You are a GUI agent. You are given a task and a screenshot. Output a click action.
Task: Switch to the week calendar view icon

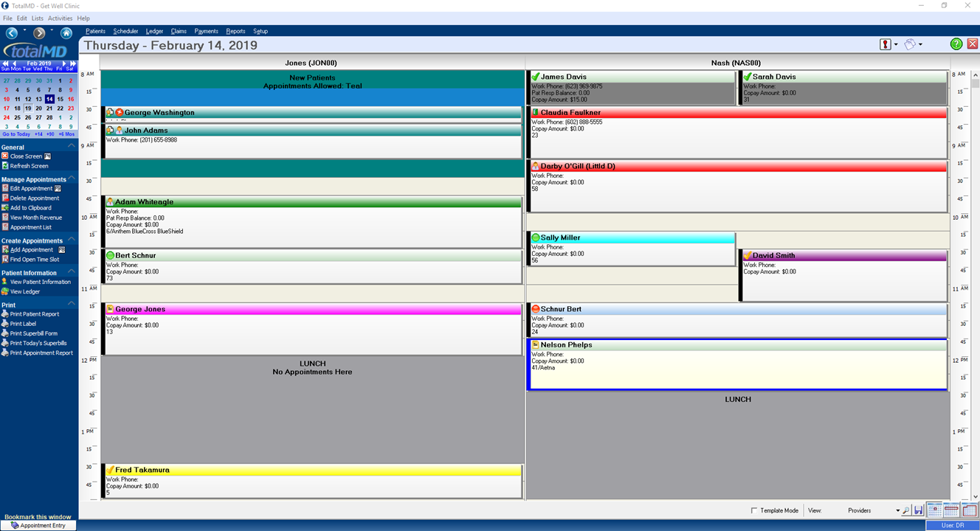tap(952, 510)
